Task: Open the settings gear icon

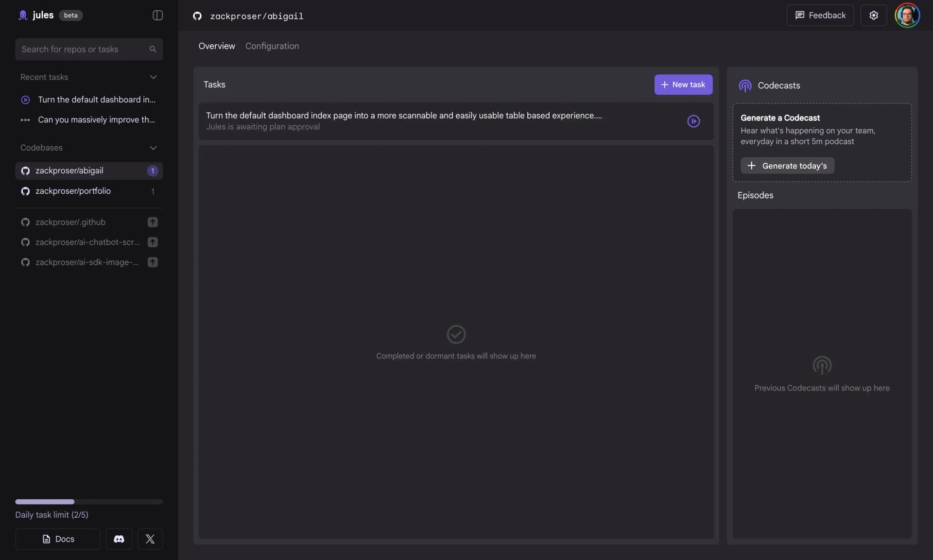Action: click(x=873, y=16)
